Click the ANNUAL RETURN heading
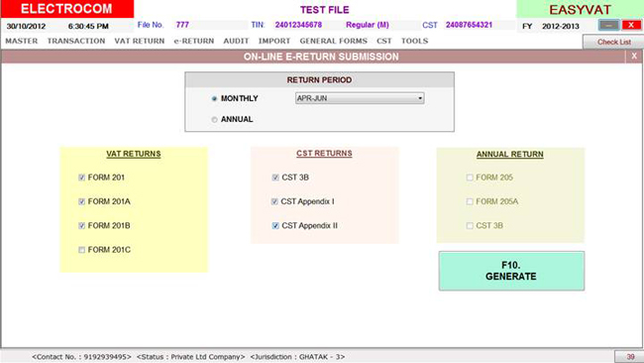This screenshot has width=644, height=363. 509,154
